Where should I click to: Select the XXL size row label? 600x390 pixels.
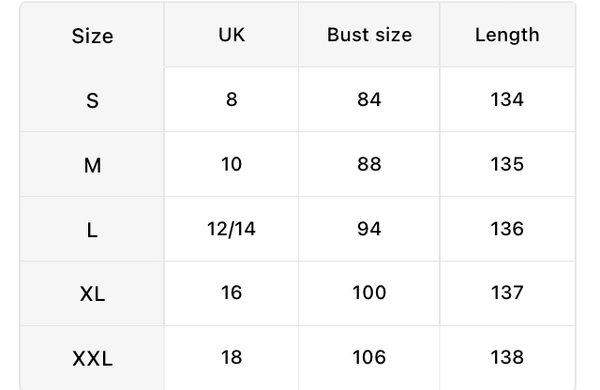click(x=92, y=358)
